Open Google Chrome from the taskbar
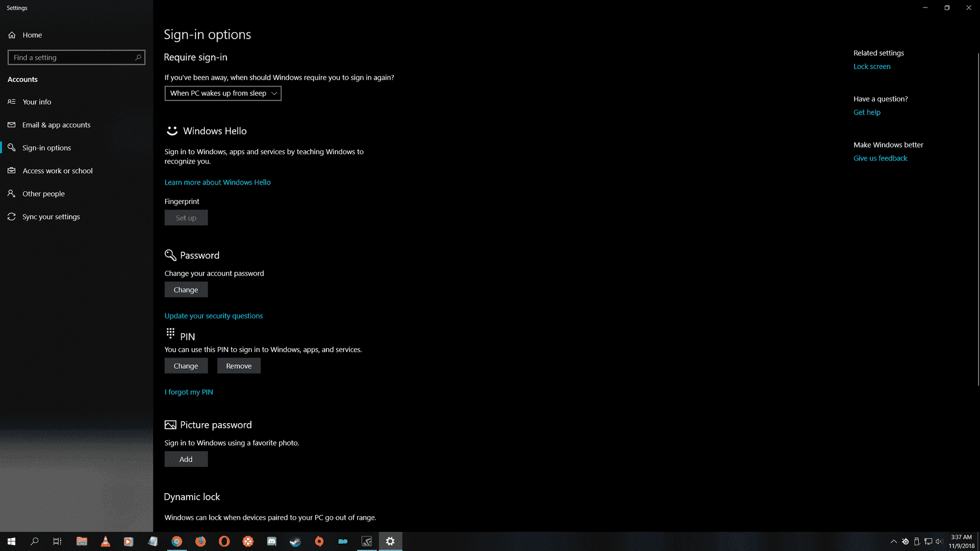 [x=177, y=541]
